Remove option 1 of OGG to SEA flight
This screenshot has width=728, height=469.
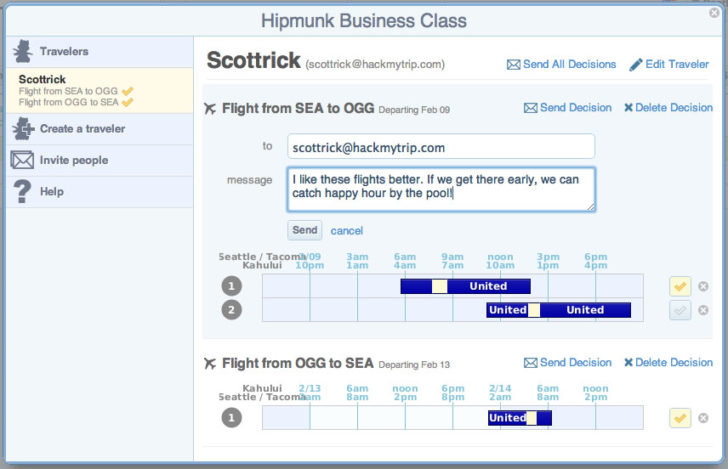tap(703, 418)
